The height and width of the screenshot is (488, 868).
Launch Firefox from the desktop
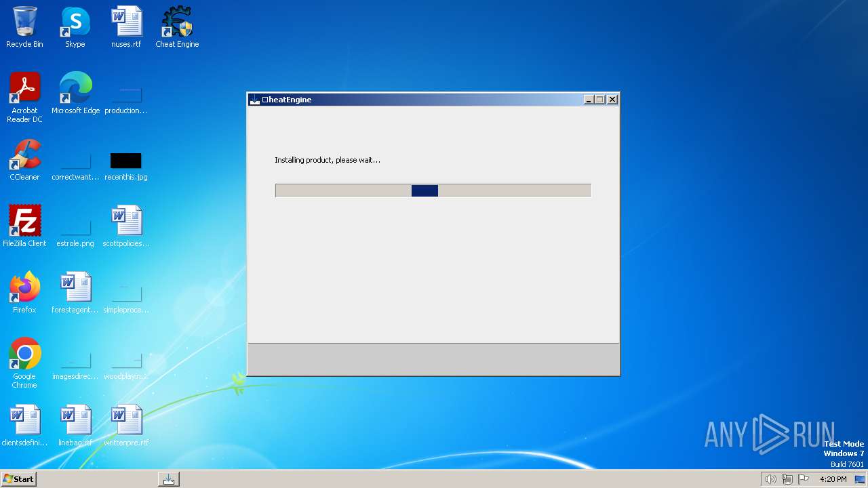pos(24,293)
